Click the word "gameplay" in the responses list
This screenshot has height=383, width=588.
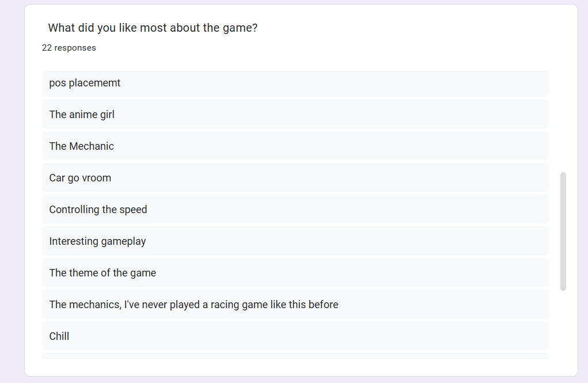pos(122,241)
